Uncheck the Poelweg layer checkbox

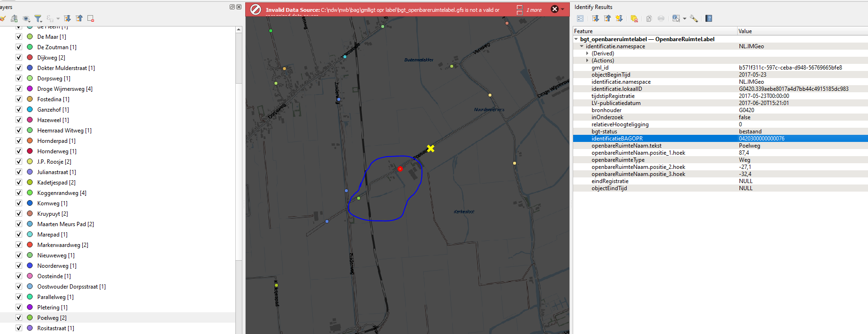(19, 318)
